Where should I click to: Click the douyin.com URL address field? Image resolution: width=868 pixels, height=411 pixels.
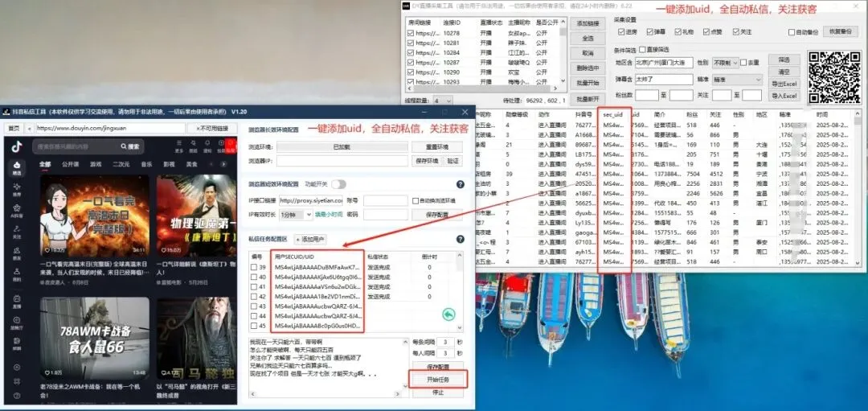[x=109, y=128]
